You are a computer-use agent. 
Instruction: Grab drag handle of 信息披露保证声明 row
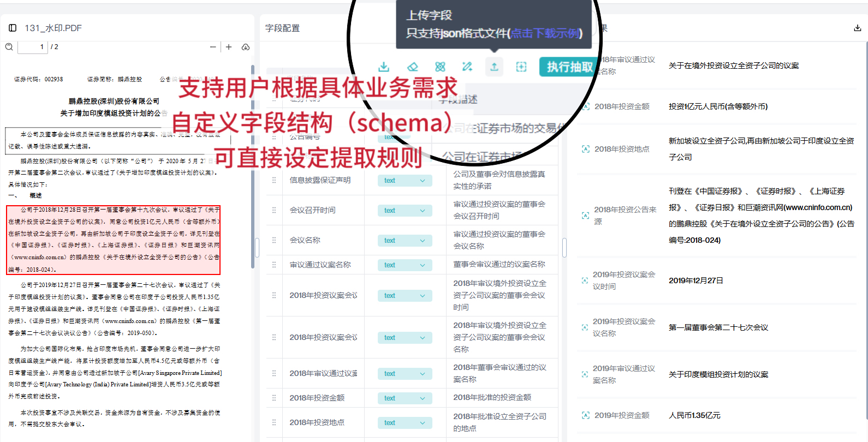(x=274, y=180)
